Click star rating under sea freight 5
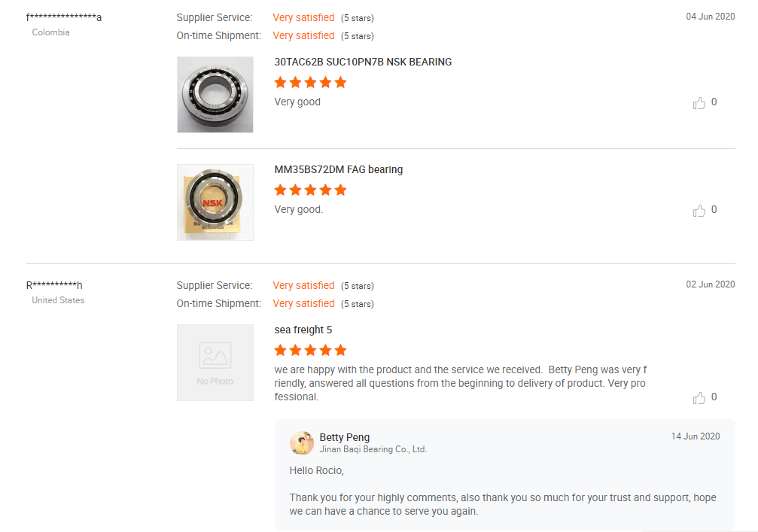This screenshot has width=758, height=532. point(310,350)
